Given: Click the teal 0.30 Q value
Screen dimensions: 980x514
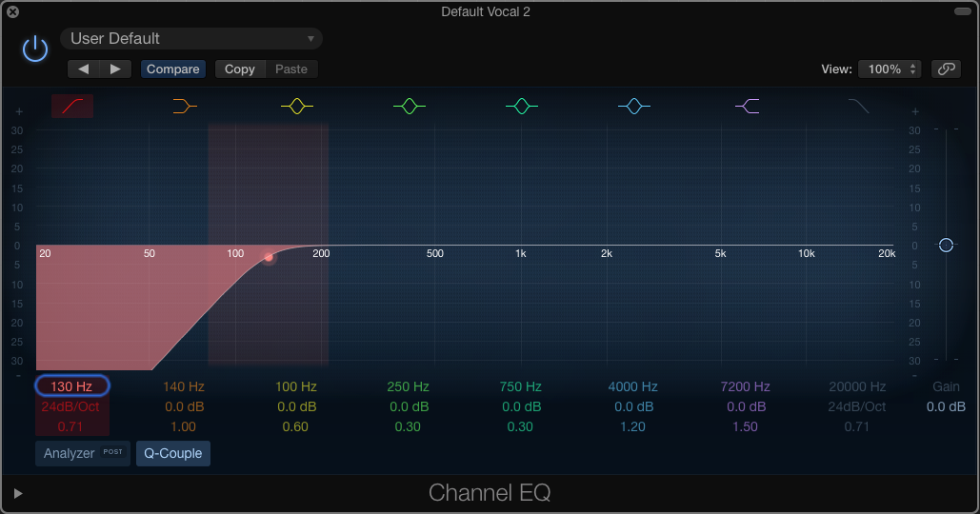Looking at the screenshot, I should coord(520,426).
